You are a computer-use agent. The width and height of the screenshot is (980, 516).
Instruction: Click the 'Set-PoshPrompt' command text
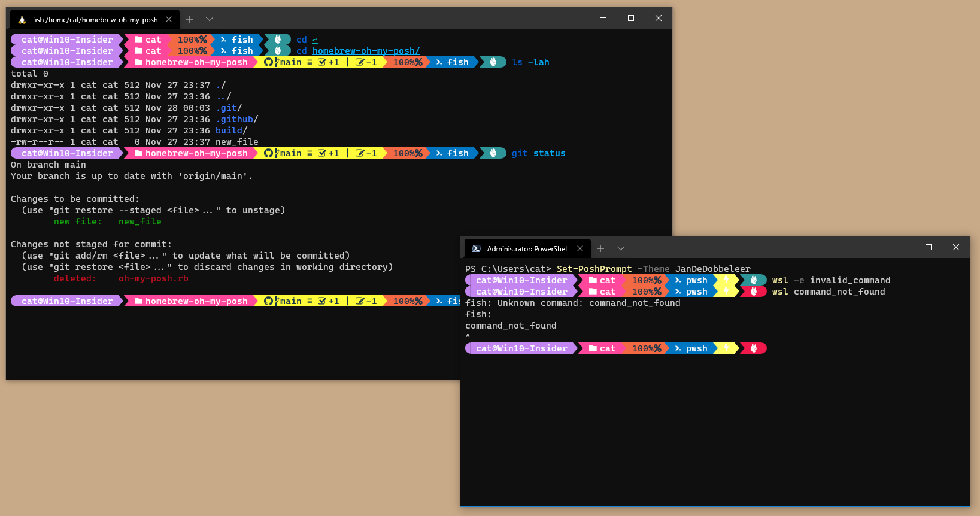(x=594, y=269)
